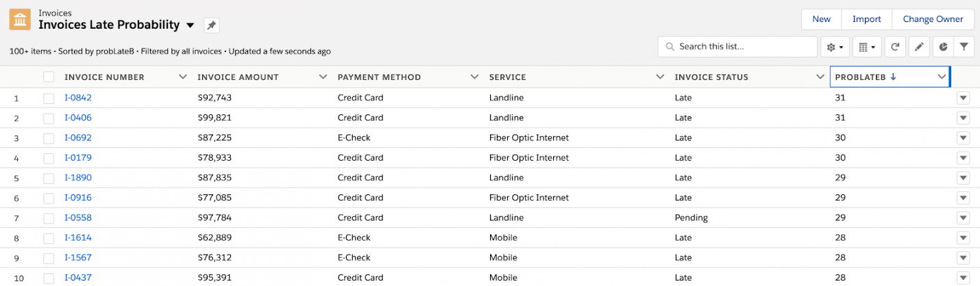This screenshot has width=980, height=286.
Task: Check the select-all checkbox in the header
Action: click(x=49, y=77)
